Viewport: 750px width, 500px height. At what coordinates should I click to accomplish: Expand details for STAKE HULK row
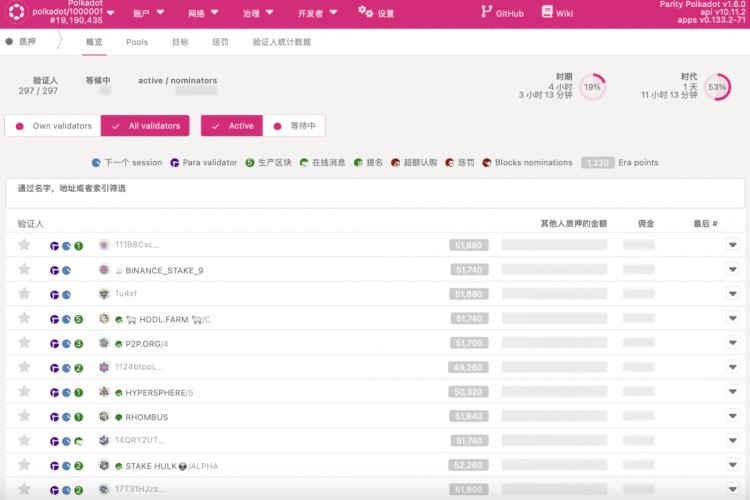tap(733, 465)
